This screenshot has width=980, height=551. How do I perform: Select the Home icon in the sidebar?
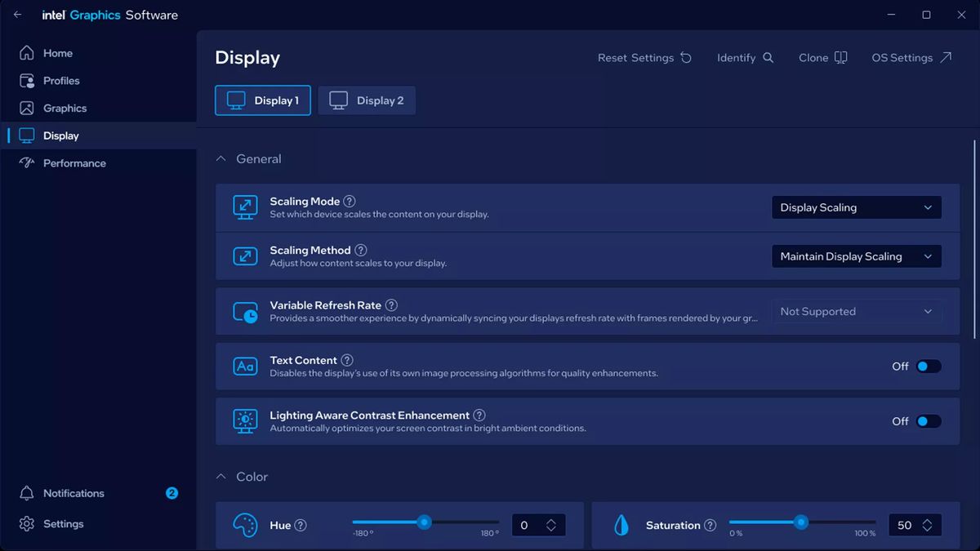[28, 52]
